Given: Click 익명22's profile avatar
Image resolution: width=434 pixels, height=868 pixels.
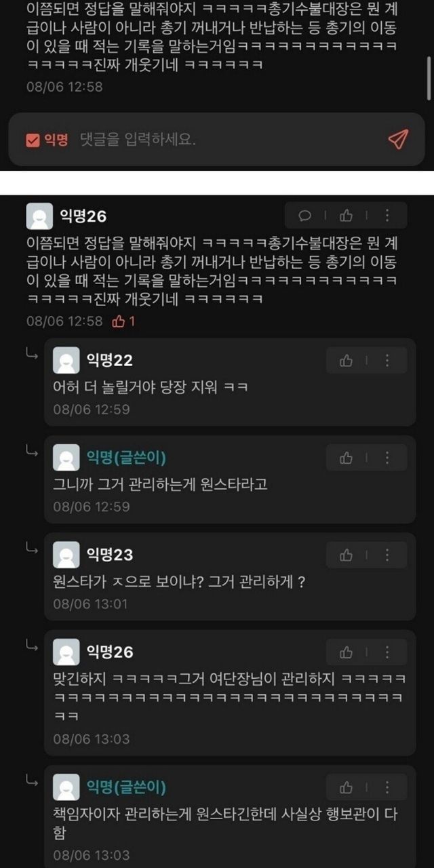Looking at the screenshot, I should point(66,361).
